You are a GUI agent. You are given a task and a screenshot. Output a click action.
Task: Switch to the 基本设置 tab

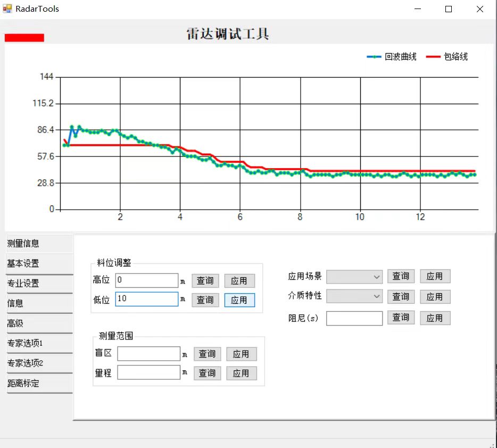point(39,264)
